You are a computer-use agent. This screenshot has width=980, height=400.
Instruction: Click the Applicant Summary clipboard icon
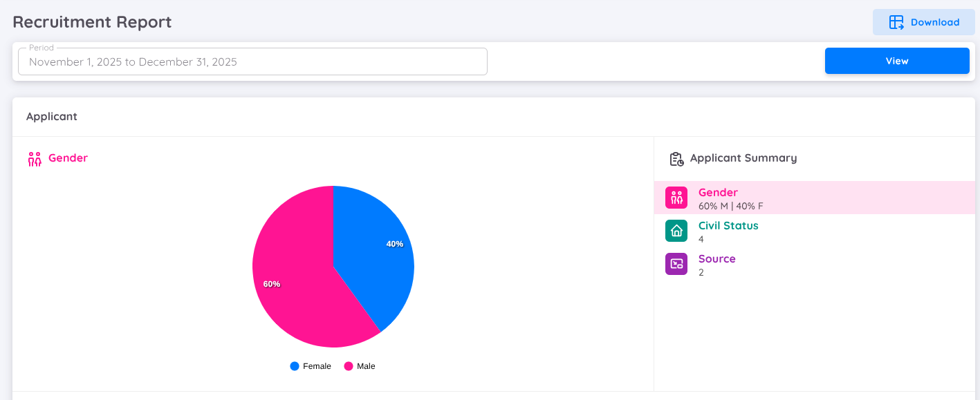pyautogui.click(x=676, y=159)
